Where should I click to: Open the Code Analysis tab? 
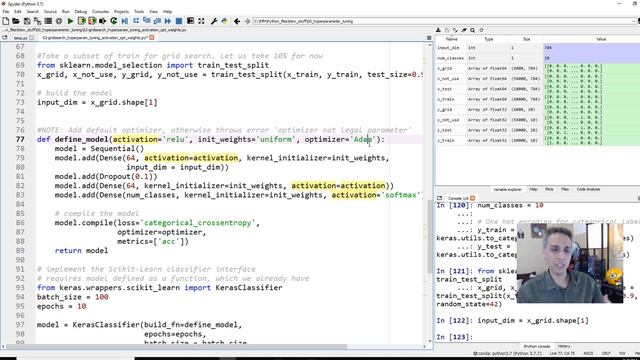click(588, 189)
